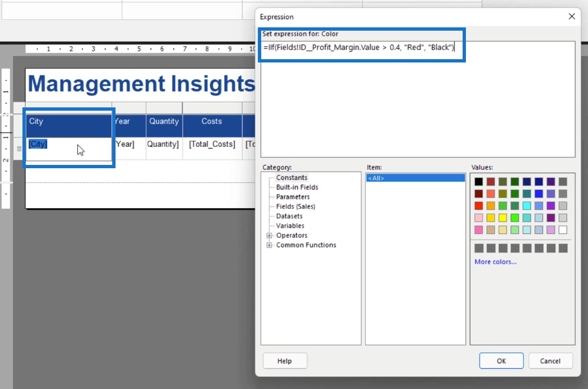Pick the khaki pale yellow swatch

[x=503, y=230]
